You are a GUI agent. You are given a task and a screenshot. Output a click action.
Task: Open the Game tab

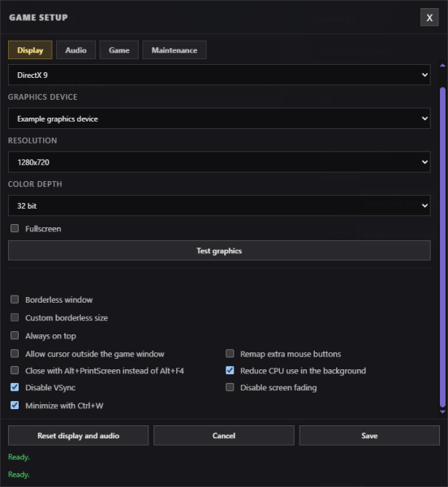(119, 50)
